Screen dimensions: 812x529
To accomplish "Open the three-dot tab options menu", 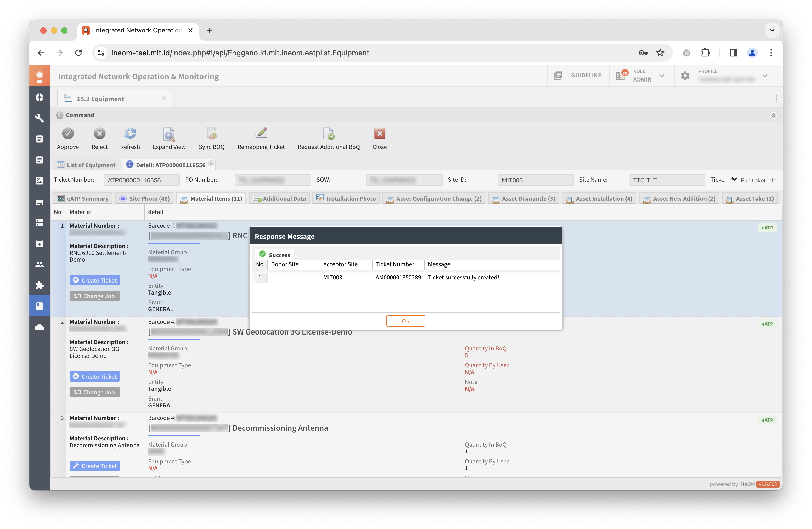I will (776, 99).
